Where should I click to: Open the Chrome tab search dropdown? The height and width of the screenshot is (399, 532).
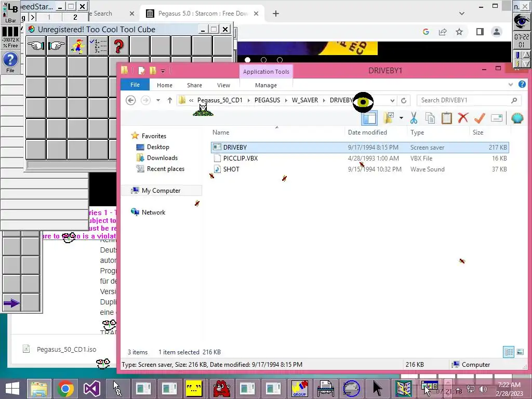(462, 14)
